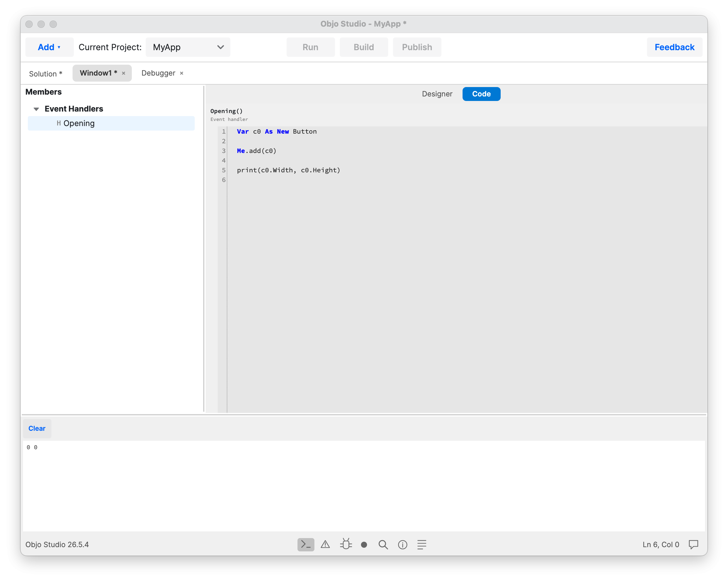This screenshot has height=581, width=728.
Task: Click the Run button
Action: [310, 47]
